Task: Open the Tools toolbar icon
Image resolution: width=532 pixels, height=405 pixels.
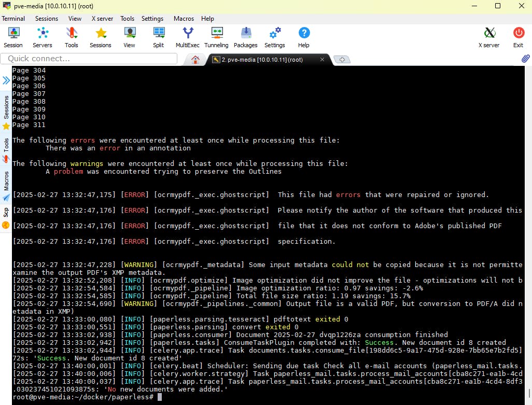Action: pos(72,37)
